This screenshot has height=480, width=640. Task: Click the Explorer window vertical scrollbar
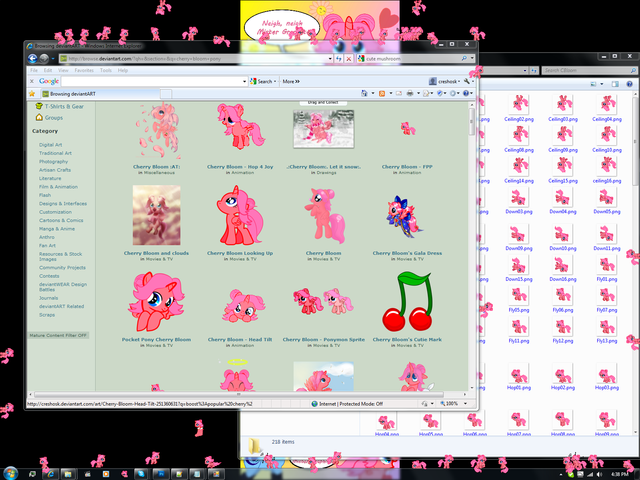[636, 261]
